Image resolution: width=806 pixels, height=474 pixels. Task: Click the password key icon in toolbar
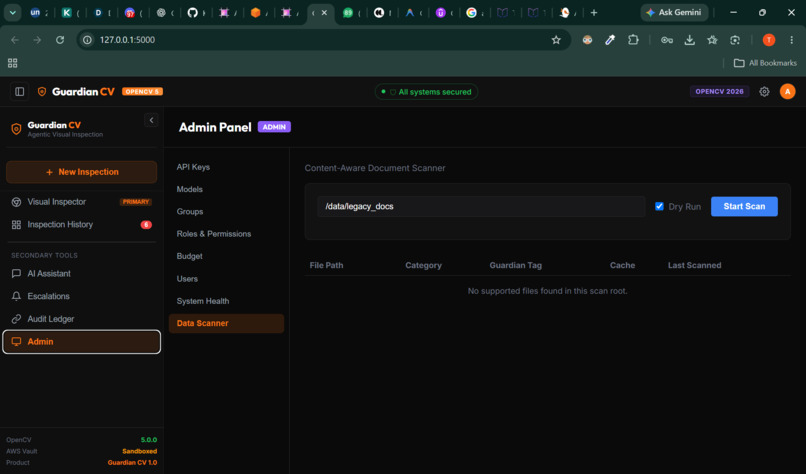tap(667, 40)
